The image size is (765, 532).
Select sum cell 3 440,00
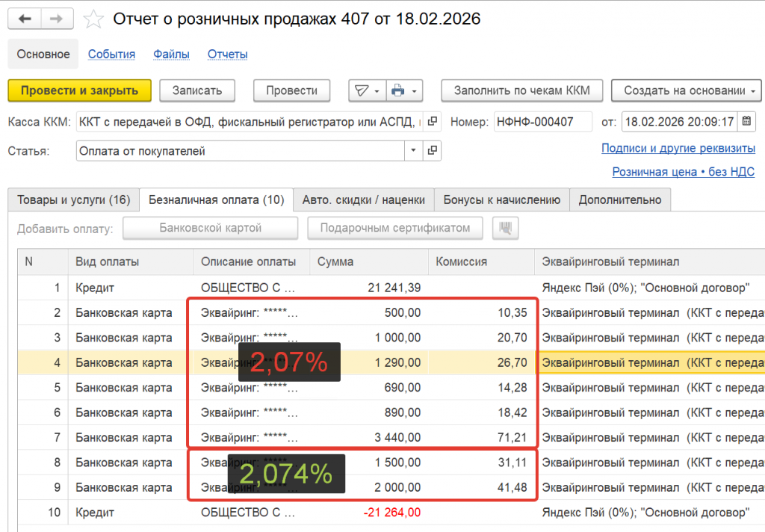pyautogui.click(x=369, y=438)
